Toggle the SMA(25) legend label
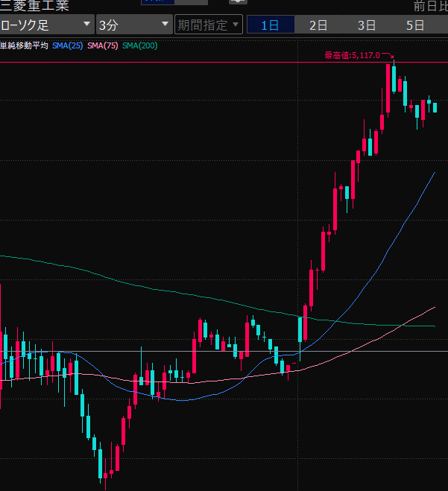This screenshot has width=448, height=491. pyautogui.click(x=67, y=46)
